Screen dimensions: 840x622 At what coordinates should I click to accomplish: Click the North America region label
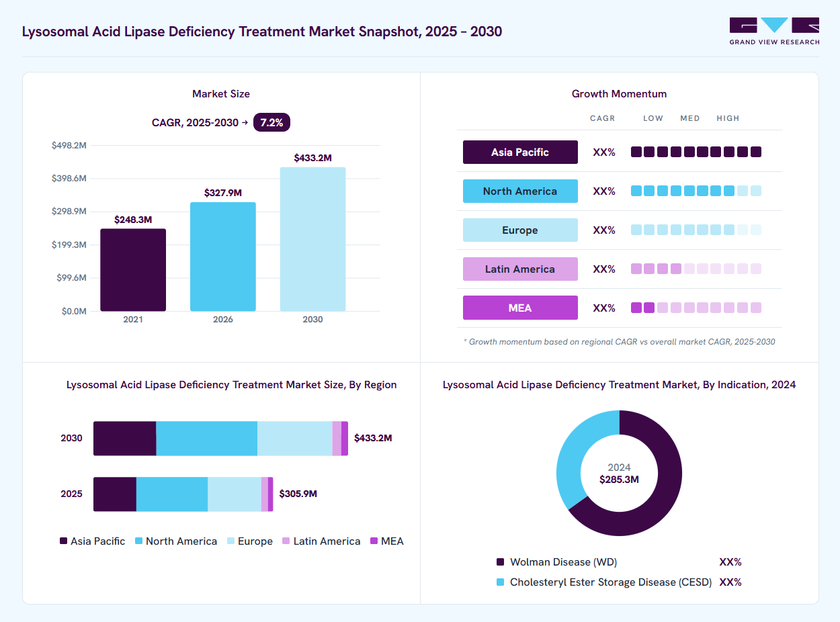tap(520, 191)
